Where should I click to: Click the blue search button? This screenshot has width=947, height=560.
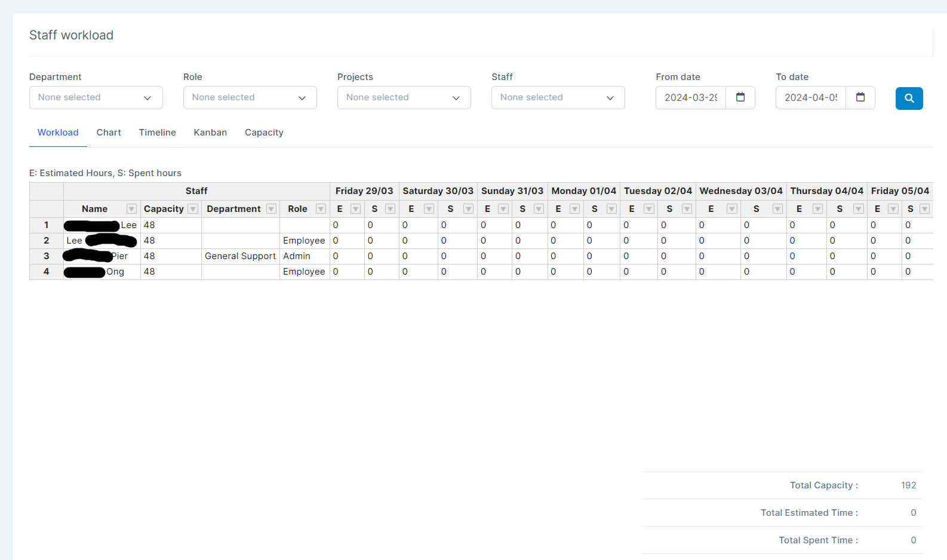click(x=909, y=99)
